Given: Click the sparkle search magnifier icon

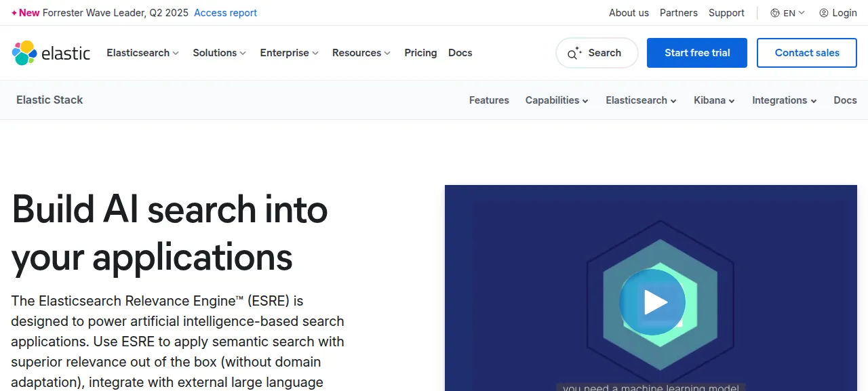Looking at the screenshot, I should pos(574,53).
